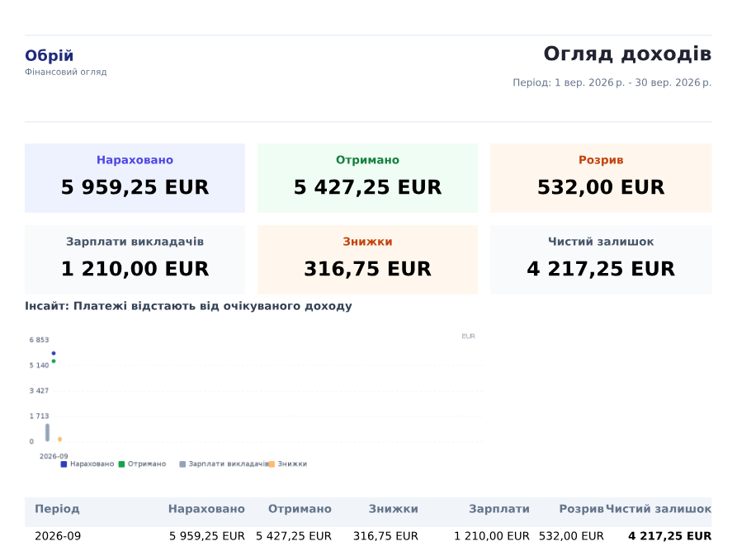Select the Отримано summary card
Image resolution: width=737 pixels, height=560 pixels.
click(x=367, y=178)
